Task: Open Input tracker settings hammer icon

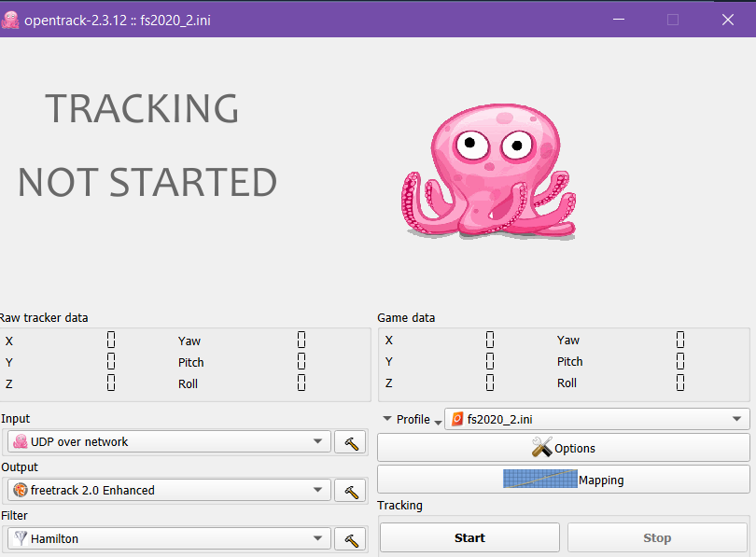Action: point(351,442)
